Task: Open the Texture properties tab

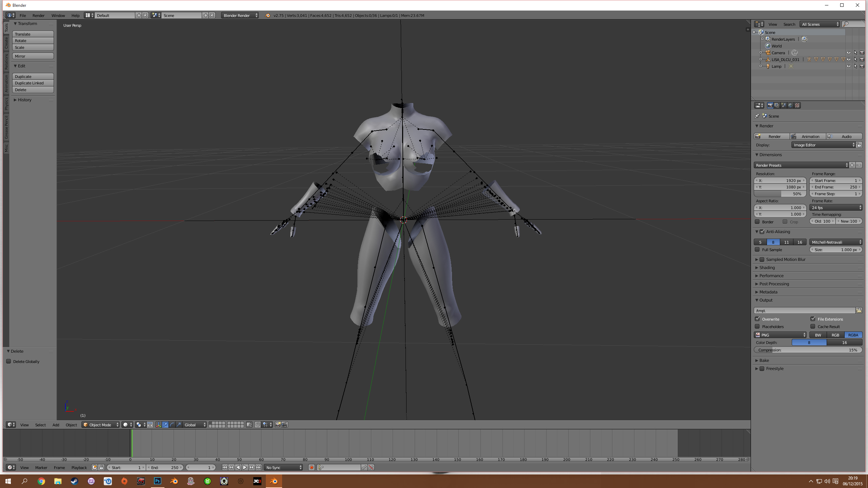Action: [797, 105]
